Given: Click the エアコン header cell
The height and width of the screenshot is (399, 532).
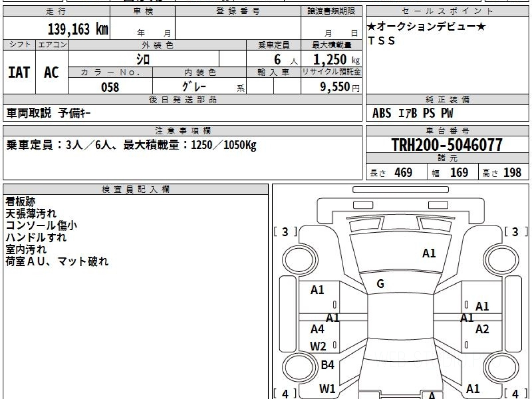Looking at the screenshot, I should (52, 45).
